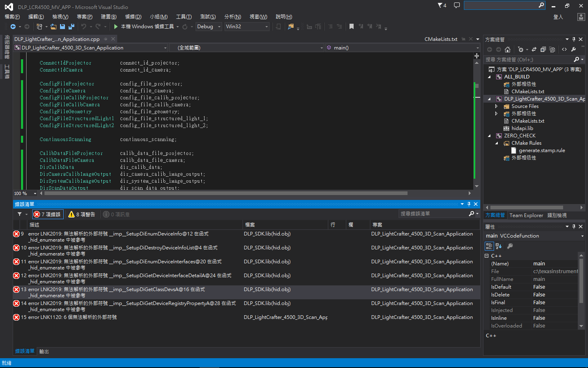The width and height of the screenshot is (588, 368).
Task: Toggle the 7 errors filter button
Action: coord(47,214)
